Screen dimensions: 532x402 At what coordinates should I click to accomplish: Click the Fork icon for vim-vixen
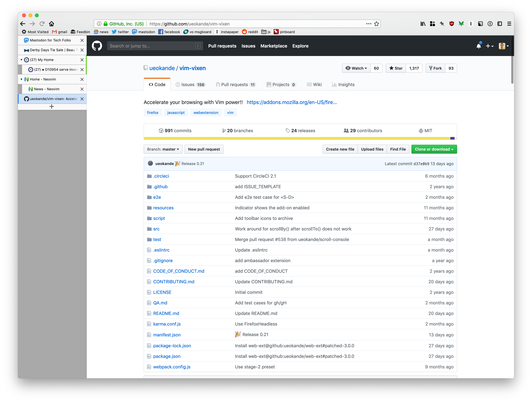[435, 68]
